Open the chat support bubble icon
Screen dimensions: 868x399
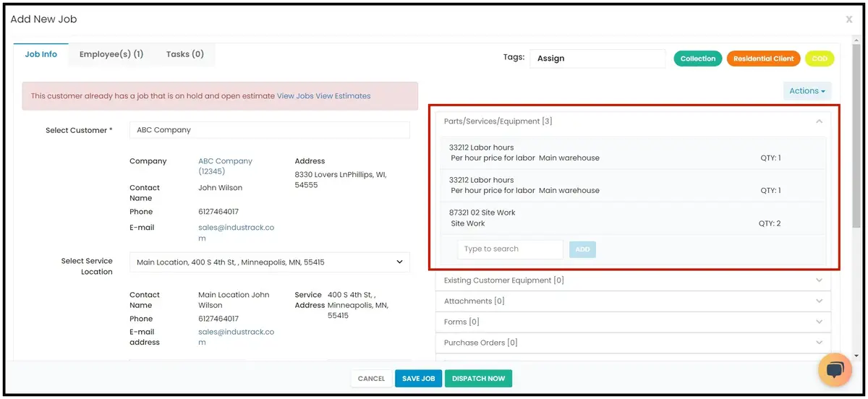click(835, 369)
